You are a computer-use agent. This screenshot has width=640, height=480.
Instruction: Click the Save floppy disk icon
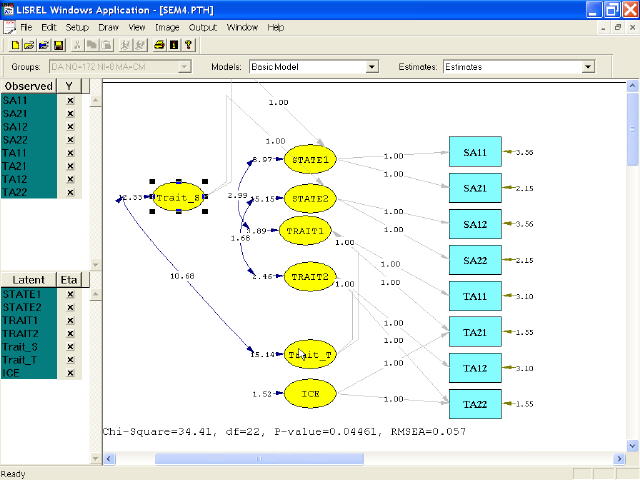tap(59, 45)
